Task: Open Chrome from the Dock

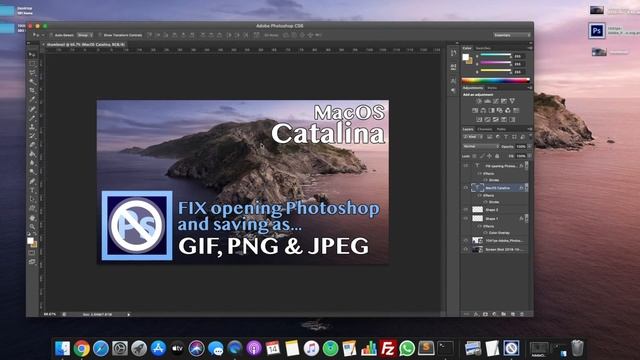Action: 82,348
